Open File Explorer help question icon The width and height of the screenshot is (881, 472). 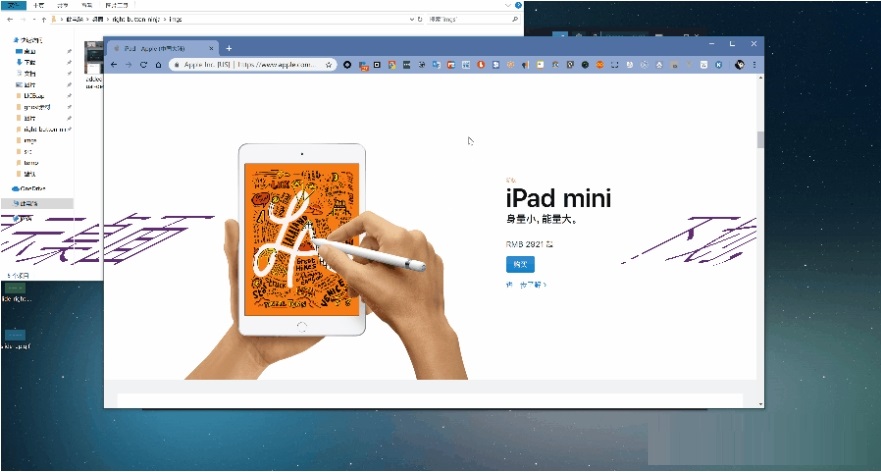click(518, 5)
